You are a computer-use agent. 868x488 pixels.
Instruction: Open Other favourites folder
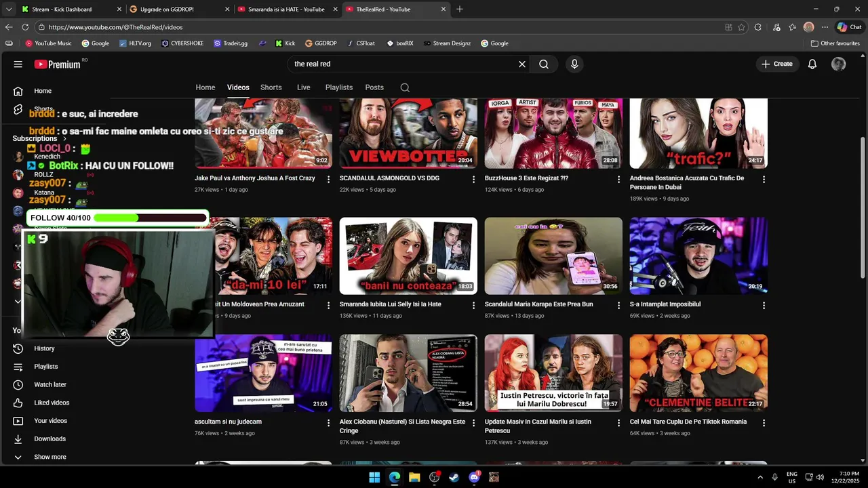click(835, 43)
